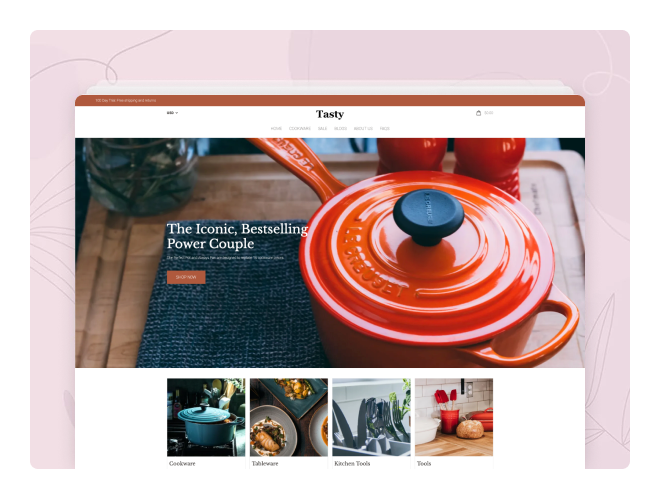This screenshot has height=499, width=660.
Task: Open the Tableware category thumbnail
Action: 289,417
